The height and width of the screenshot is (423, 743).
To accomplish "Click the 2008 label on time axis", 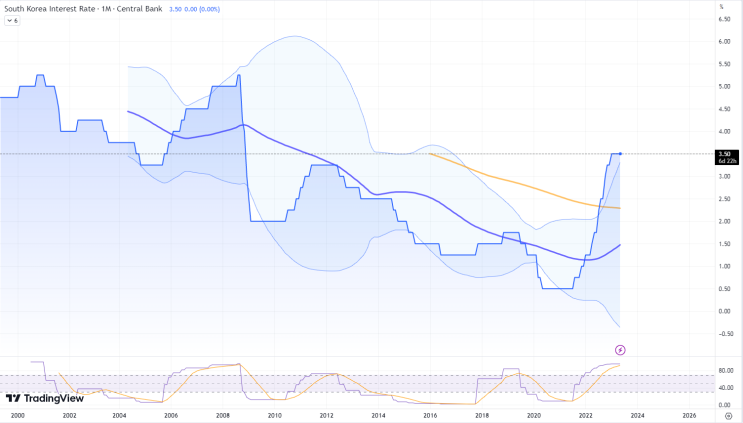I will click(x=223, y=415).
